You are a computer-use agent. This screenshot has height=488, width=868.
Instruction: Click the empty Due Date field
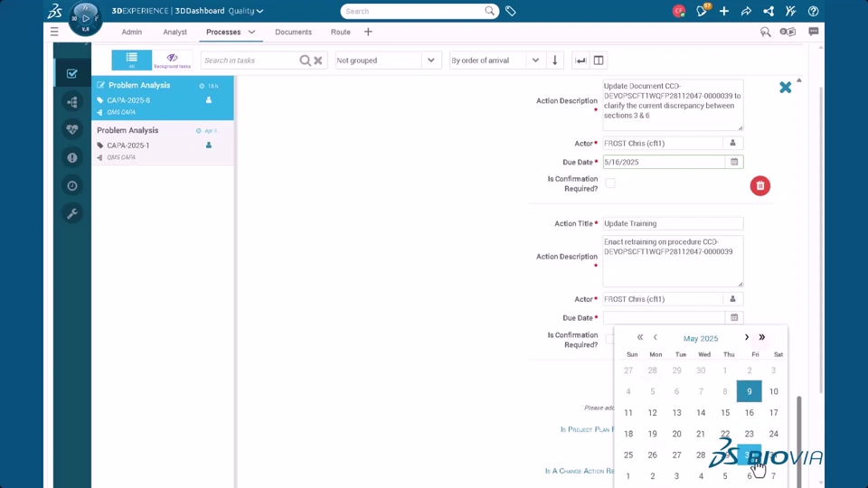[664, 317]
